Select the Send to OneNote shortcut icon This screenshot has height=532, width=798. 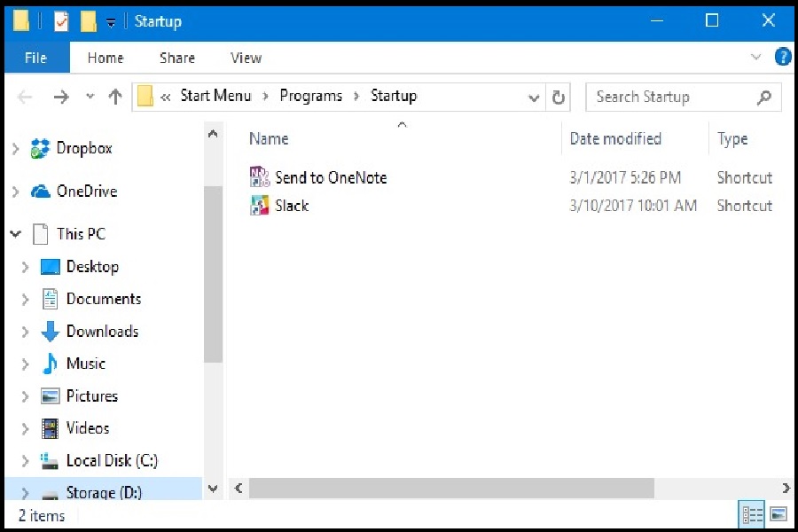(259, 177)
